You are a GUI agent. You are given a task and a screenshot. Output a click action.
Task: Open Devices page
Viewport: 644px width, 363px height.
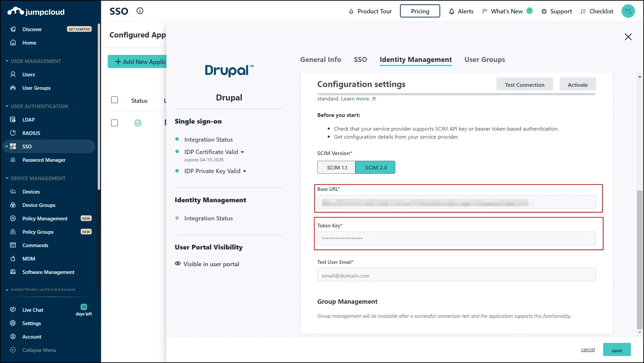[x=31, y=192]
